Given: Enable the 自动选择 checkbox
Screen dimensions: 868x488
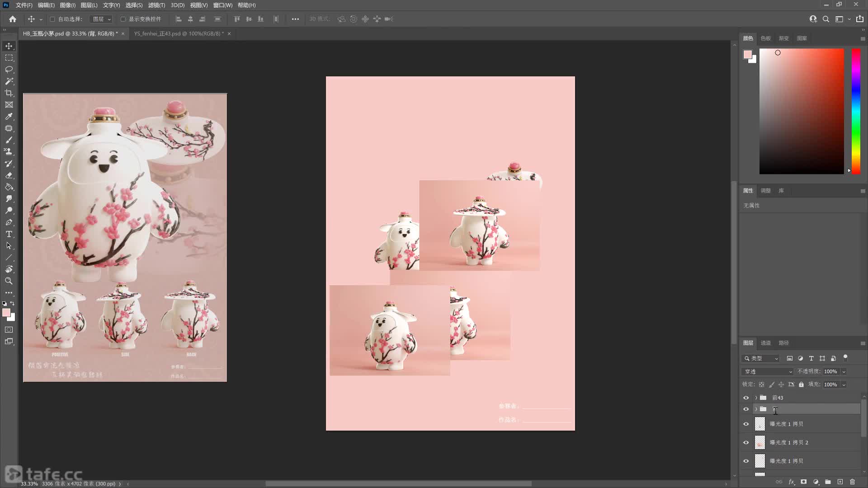Looking at the screenshot, I should pos(52,19).
